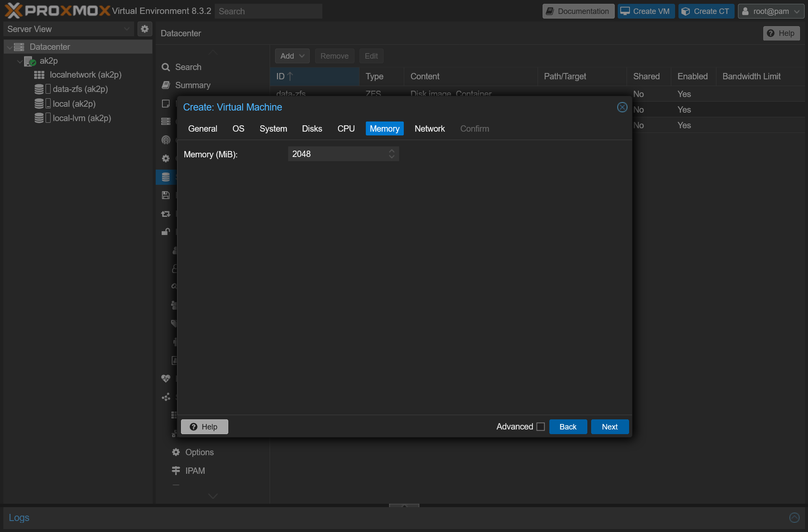Image resolution: width=808 pixels, height=532 pixels.
Task: Decrease Memory value with spinner down arrow
Action: point(392,157)
